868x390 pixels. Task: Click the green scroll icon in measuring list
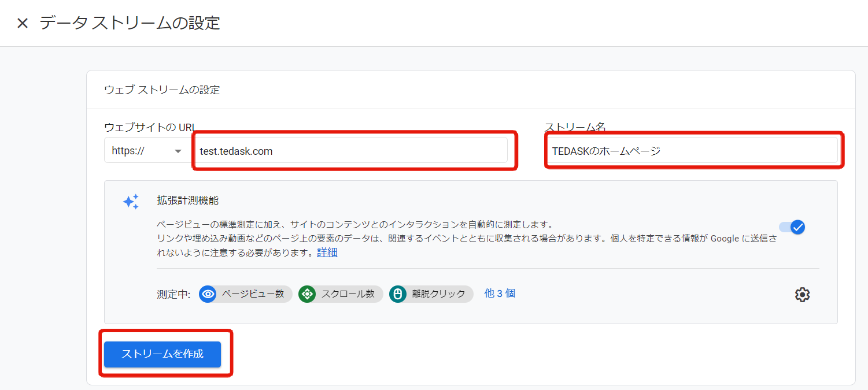point(307,294)
